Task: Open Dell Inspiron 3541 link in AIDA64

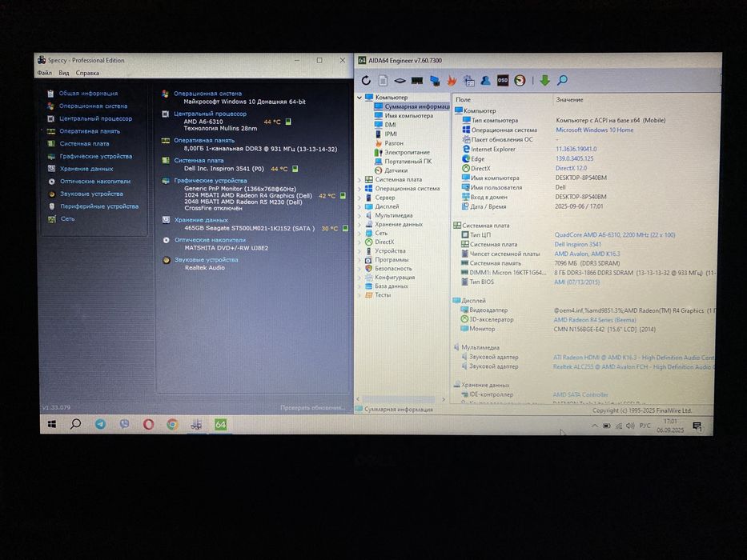Action: tap(577, 244)
